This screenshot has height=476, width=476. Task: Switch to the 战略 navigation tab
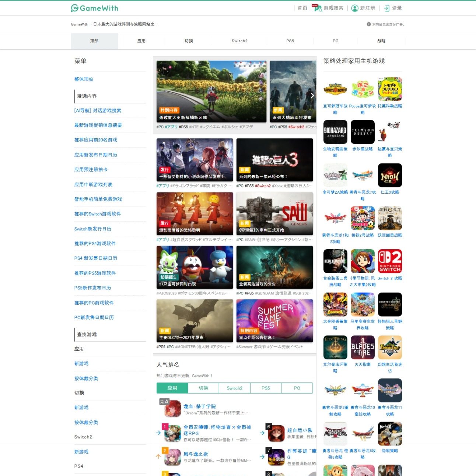381,41
